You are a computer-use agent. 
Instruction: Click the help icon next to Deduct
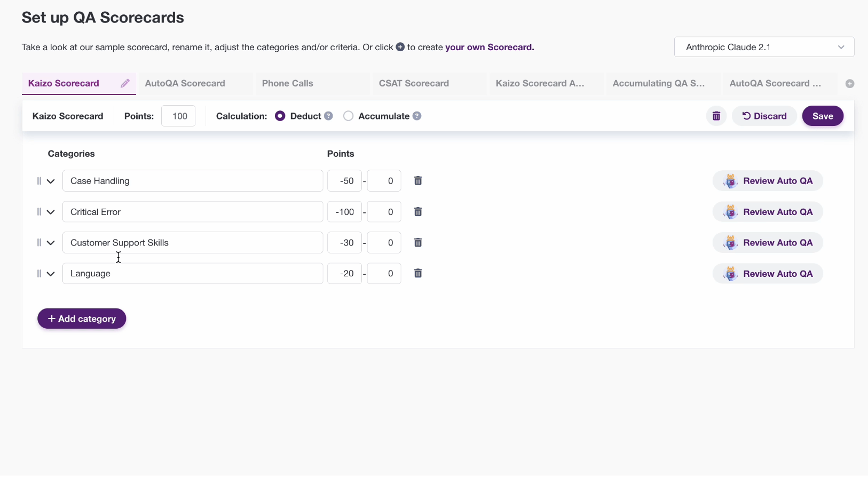pos(329,116)
